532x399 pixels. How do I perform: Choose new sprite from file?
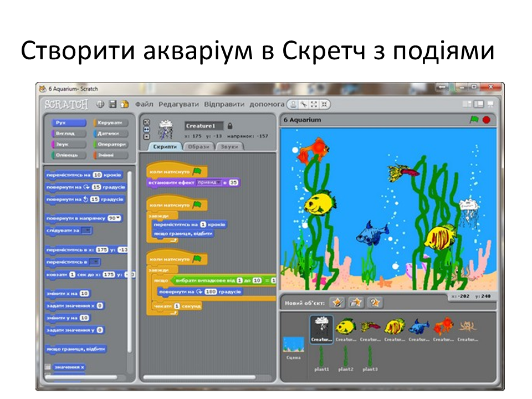click(356, 303)
